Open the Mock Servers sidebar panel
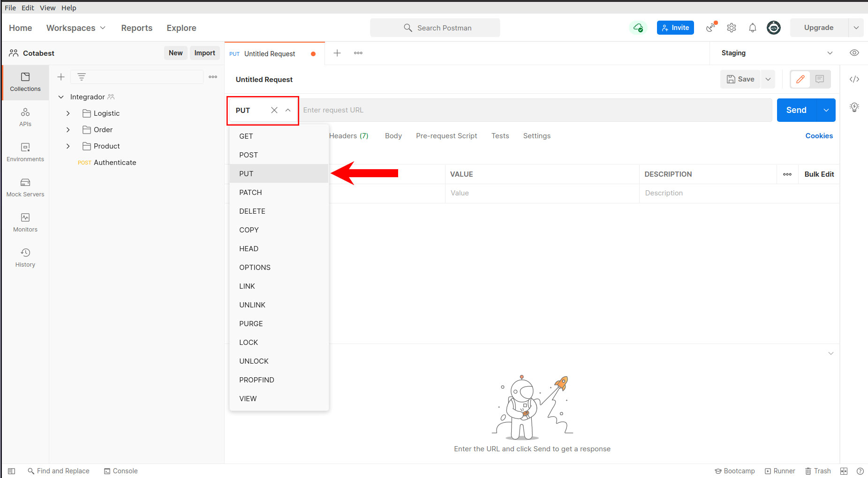 (x=25, y=187)
